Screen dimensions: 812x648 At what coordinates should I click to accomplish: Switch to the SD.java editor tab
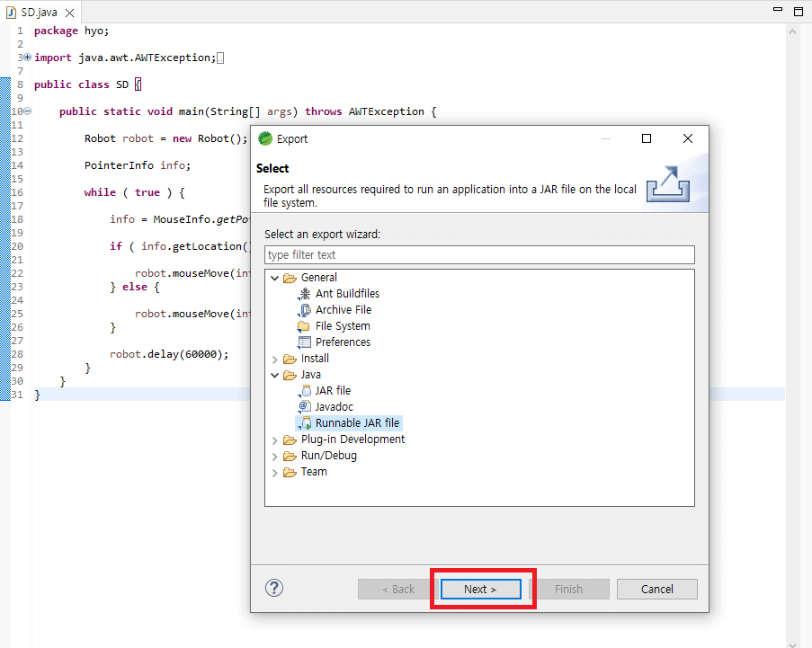pyautogui.click(x=39, y=13)
